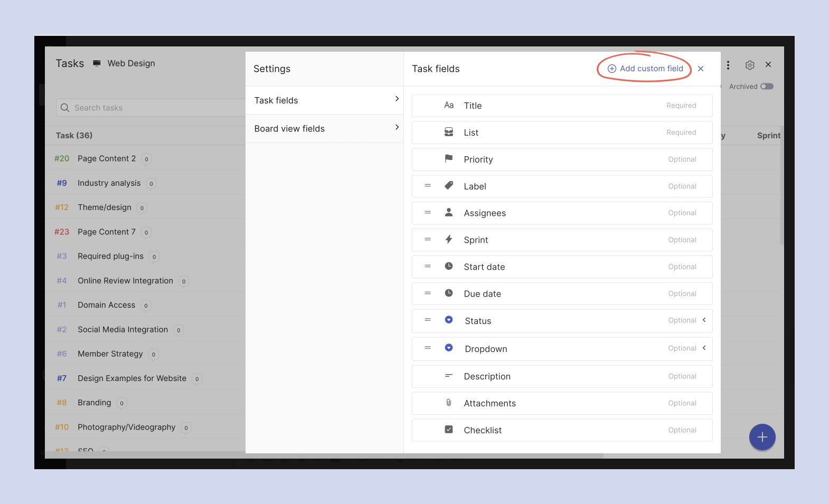Image resolution: width=829 pixels, height=504 pixels.
Task: Click the Attachments paperclip icon
Action: coord(448,403)
